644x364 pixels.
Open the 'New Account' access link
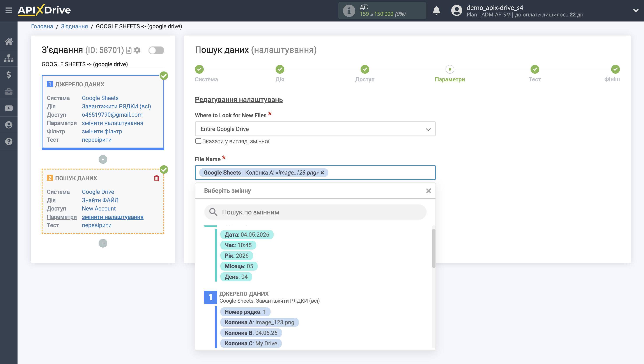pyautogui.click(x=99, y=209)
